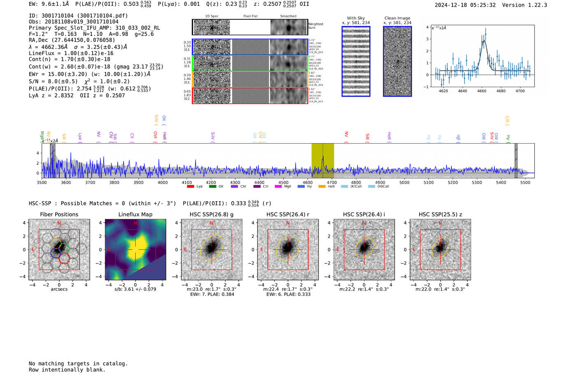576x392 pixels.
Task: Click the purple CIV legend entry
Action: click(x=239, y=186)
